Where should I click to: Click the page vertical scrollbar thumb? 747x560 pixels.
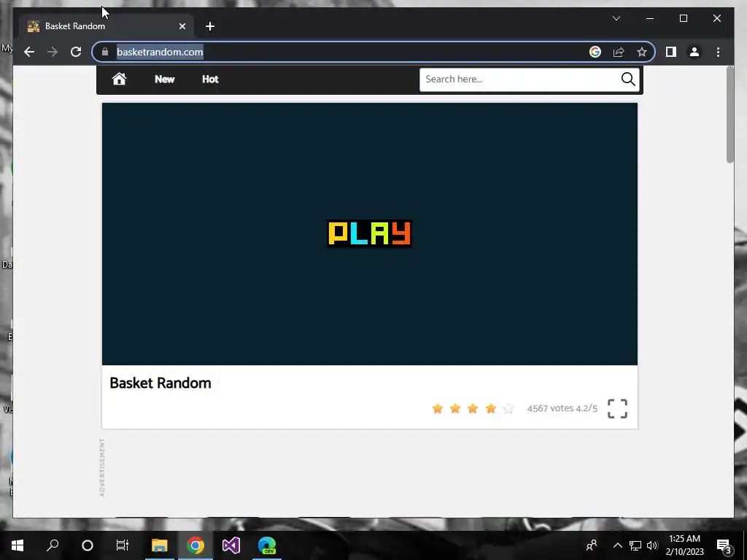[729, 114]
